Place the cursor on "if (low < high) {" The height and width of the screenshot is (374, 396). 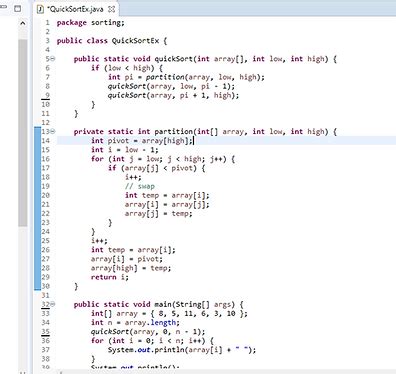(x=127, y=68)
